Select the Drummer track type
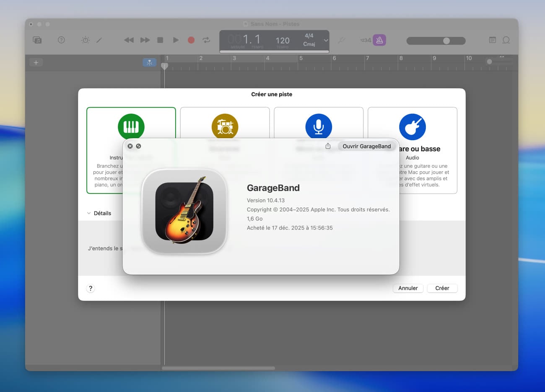The height and width of the screenshot is (392, 545). pyautogui.click(x=225, y=126)
